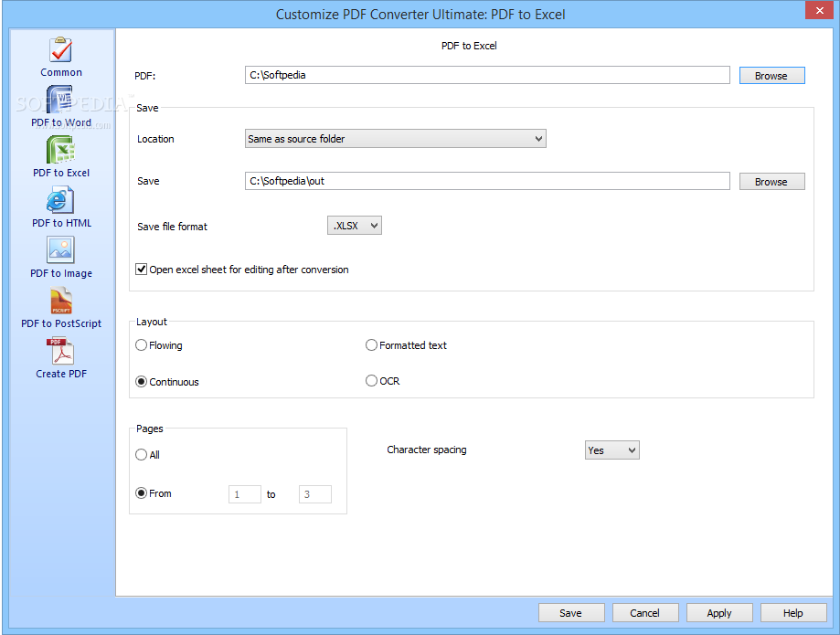Open Help from the bottom bar

[793, 613]
